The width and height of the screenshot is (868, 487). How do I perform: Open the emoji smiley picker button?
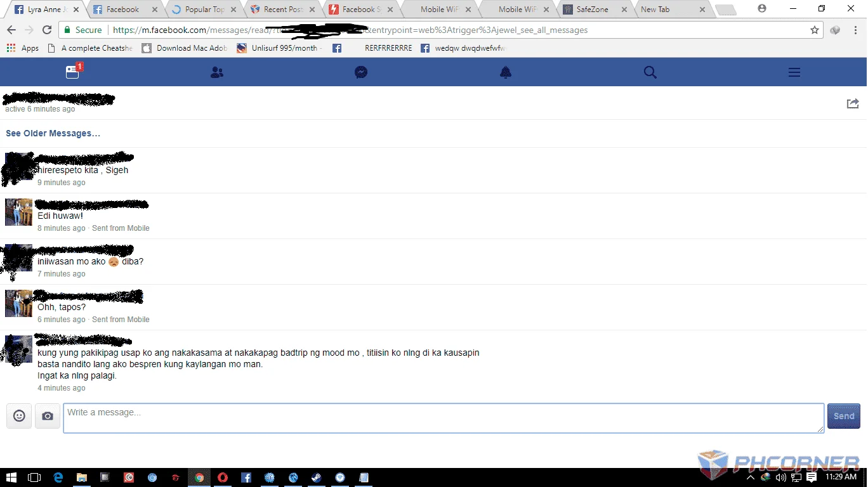pos(19,416)
